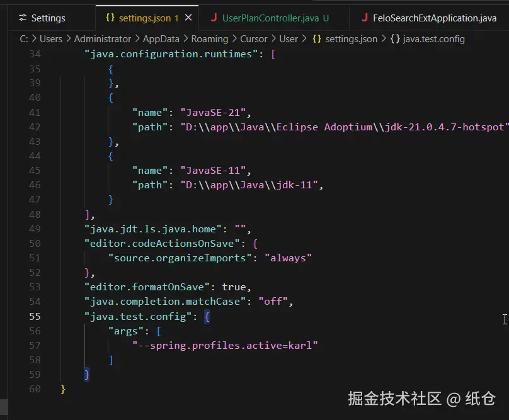Click the jdk-21.0.4.7-hotspot path string
The image size is (509, 420).
344,127
